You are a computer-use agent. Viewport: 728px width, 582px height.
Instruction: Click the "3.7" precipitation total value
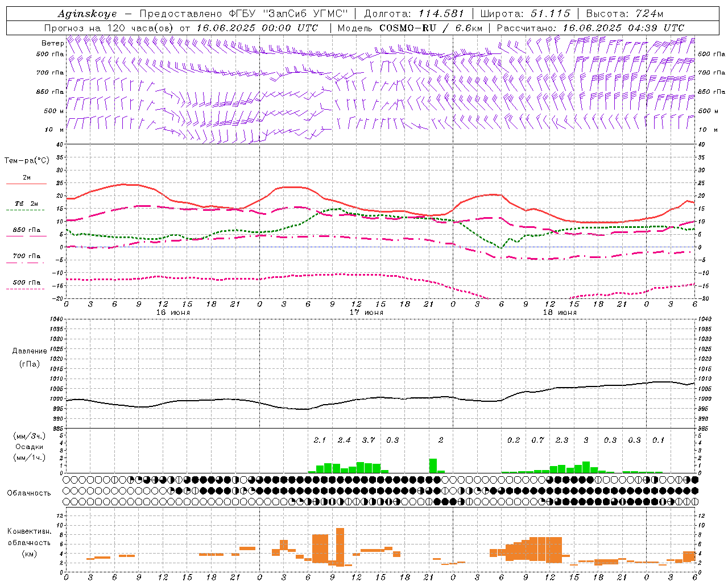coord(369,440)
